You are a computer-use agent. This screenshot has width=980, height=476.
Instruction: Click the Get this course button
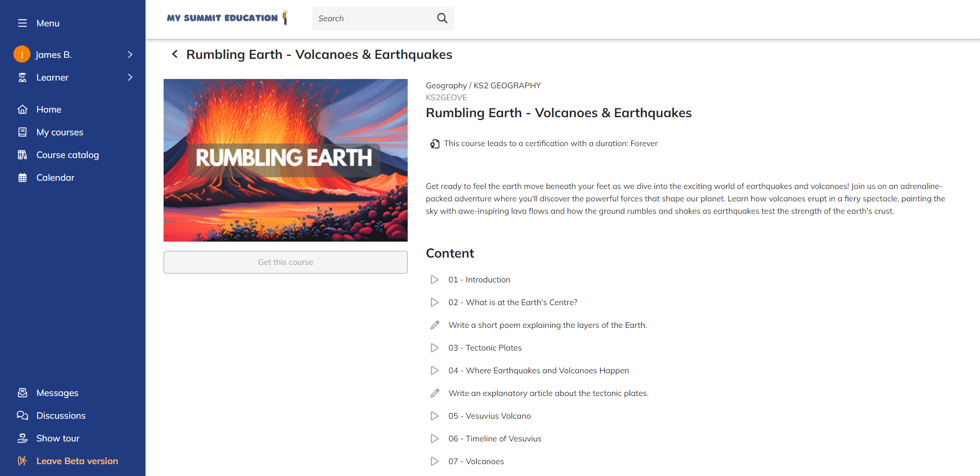(285, 262)
